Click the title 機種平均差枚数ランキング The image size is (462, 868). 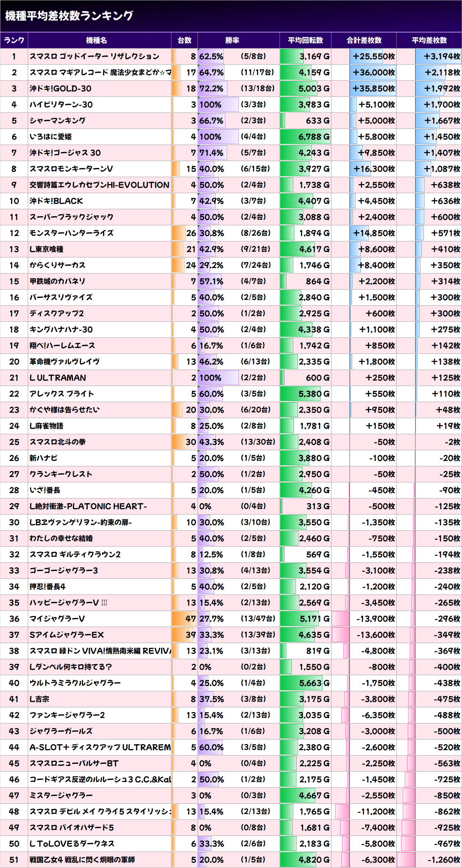[x=69, y=16]
